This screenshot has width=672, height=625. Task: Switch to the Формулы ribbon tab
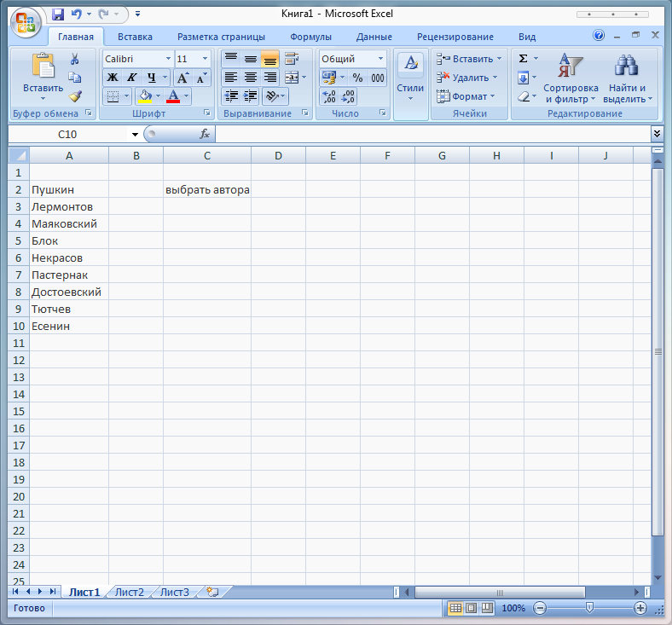(x=310, y=37)
